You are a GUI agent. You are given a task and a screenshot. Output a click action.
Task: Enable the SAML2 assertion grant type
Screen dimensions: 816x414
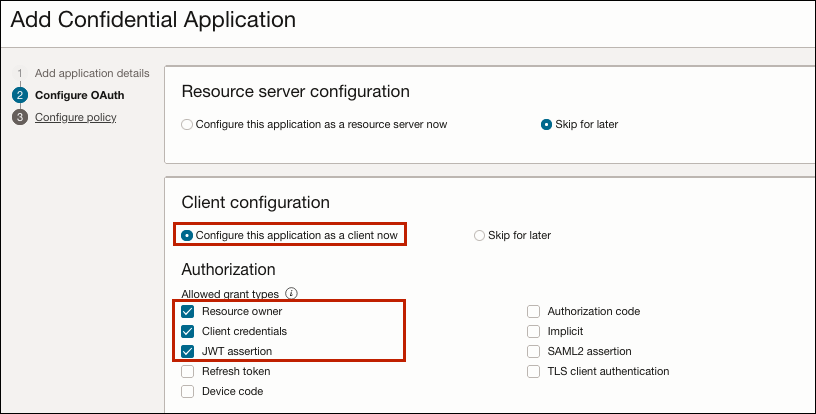tap(533, 352)
